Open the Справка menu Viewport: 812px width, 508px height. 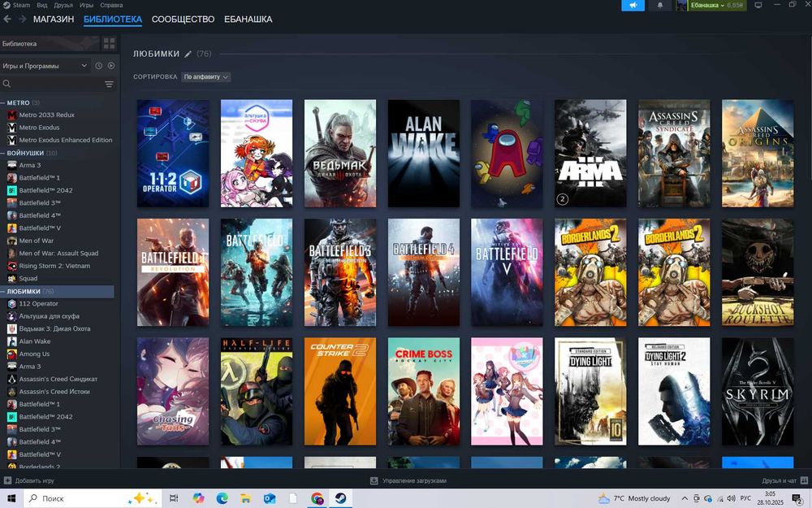point(111,5)
